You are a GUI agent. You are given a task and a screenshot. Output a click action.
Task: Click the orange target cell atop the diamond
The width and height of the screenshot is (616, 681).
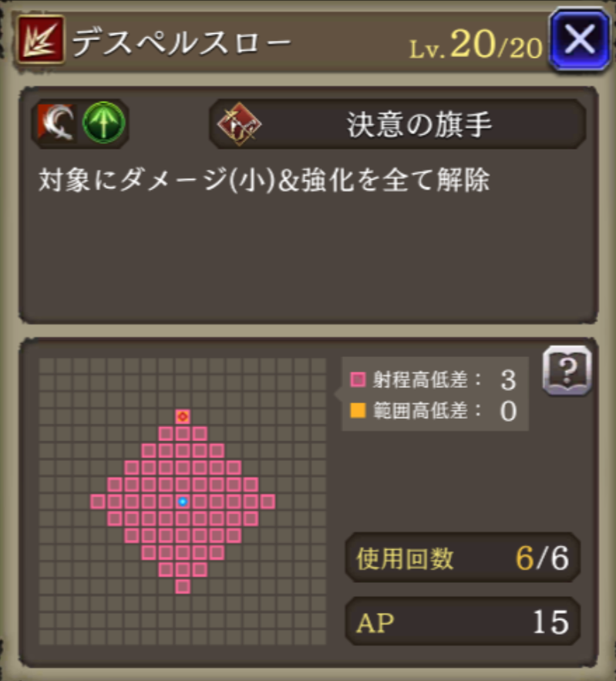coord(183,416)
